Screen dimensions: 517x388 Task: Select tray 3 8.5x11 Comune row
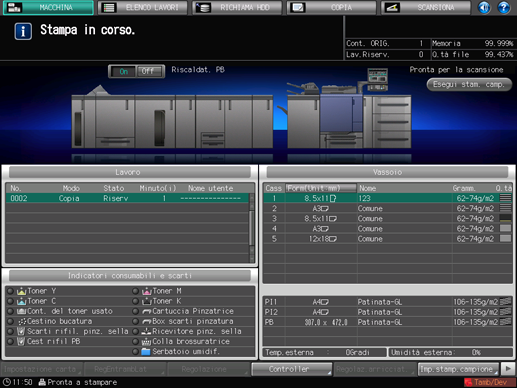[388, 219]
